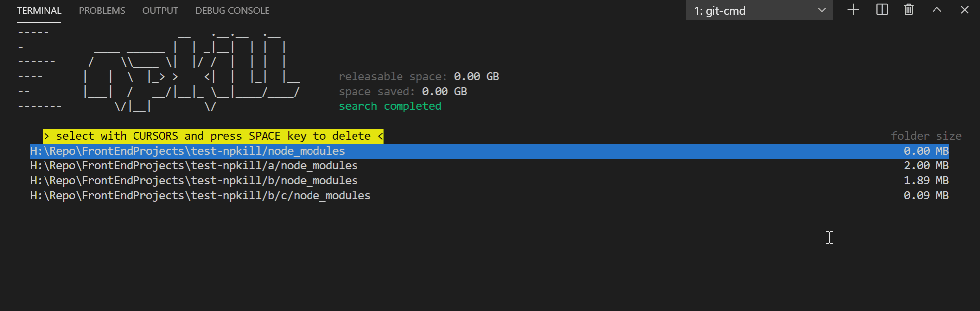Click the 'space saved' indicator

(x=402, y=91)
